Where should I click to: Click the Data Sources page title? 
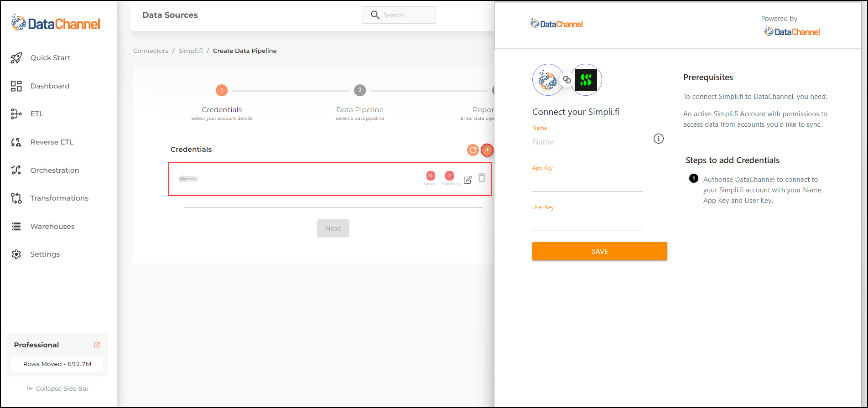pyautogui.click(x=170, y=15)
